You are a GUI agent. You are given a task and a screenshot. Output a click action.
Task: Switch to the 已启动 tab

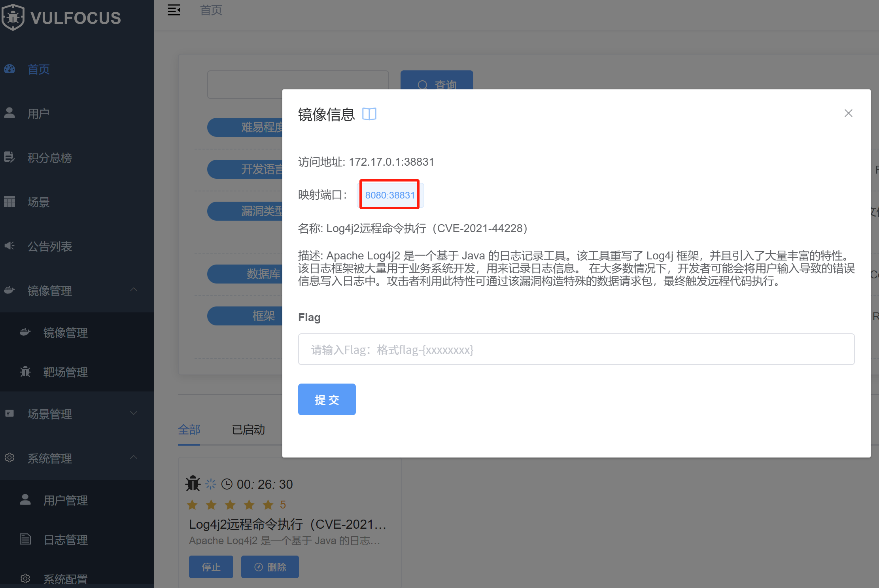point(248,429)
